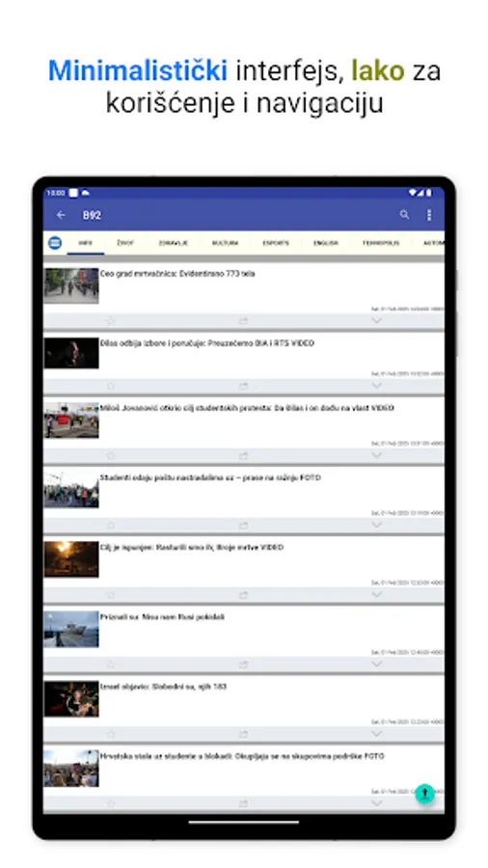This screenshot has width=488, height=868.
Task: Switch to the ZDRAVLJE tab
Action: click(174, 243)
